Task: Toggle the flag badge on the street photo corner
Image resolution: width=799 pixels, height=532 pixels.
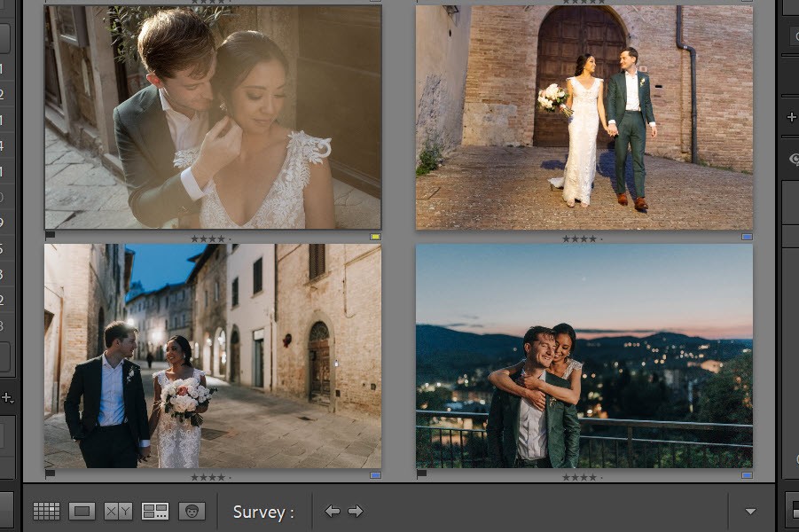Action: coord(51,473)
